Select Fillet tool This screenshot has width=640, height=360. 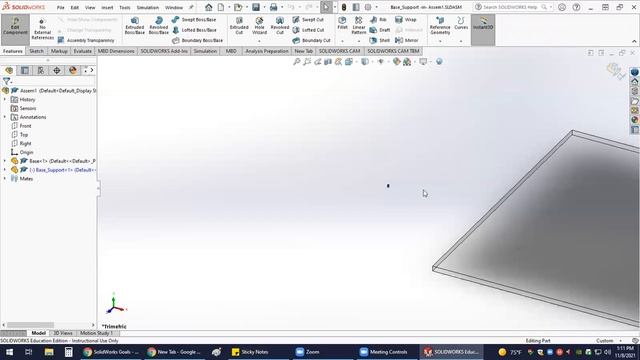coord(342,23)
